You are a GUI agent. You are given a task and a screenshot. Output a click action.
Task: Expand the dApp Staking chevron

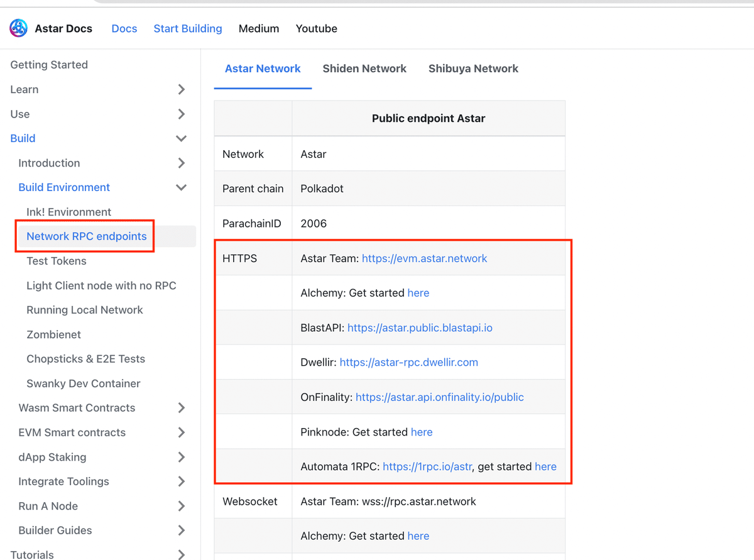click(181, 457)
